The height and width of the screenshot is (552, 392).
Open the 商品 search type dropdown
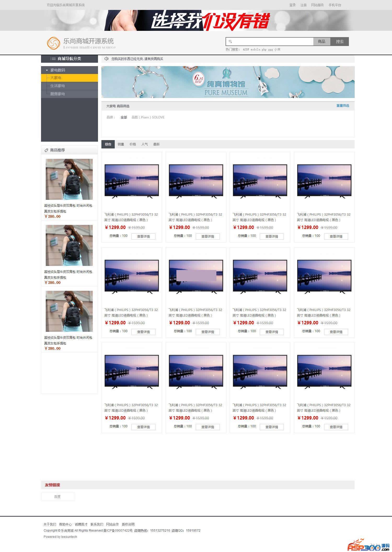tap(322, 42)
